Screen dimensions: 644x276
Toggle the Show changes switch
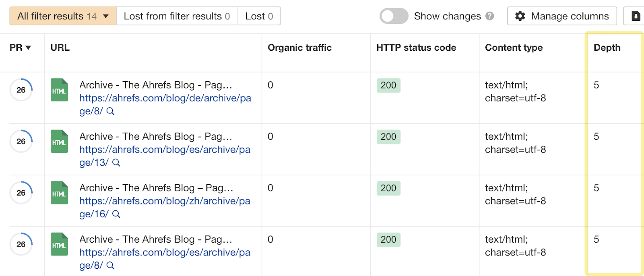[x=394, y=16]
